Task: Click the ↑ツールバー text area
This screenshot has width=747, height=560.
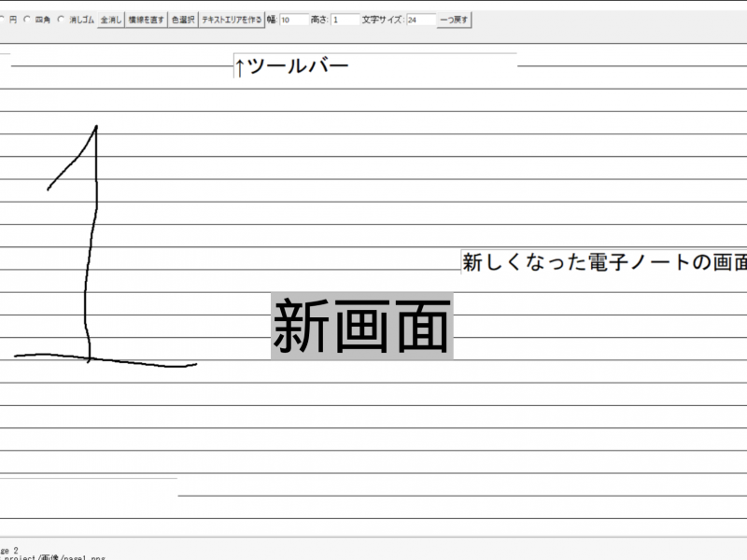Action: point(373,66)
